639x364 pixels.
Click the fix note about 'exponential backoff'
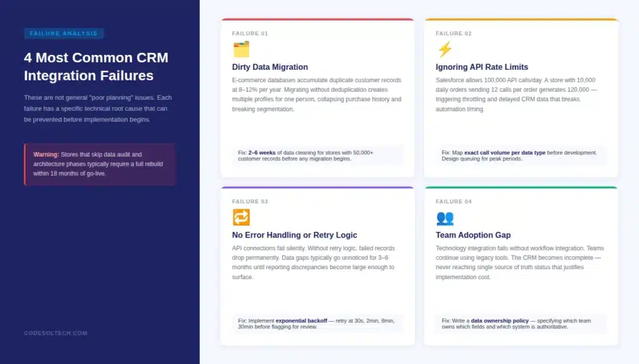[318, 323]
